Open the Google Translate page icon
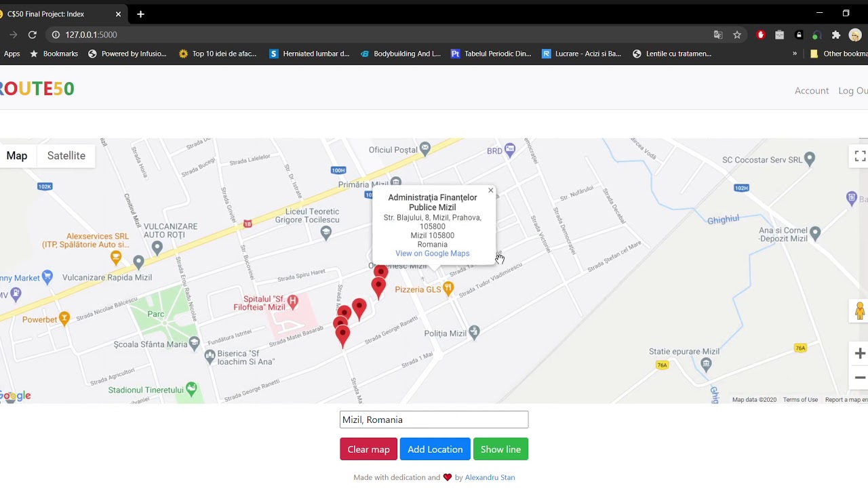The image size is (868, 488). (x=718, y=35)
